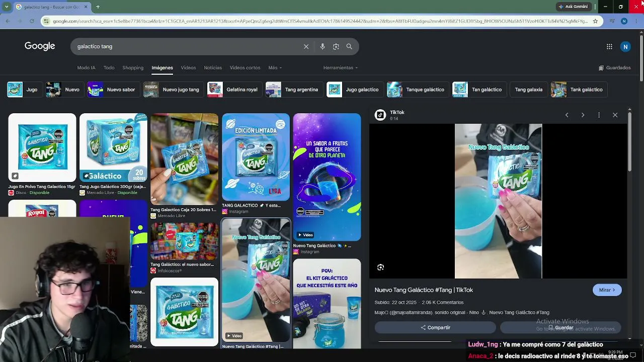
Task: Open the 'Un sabor a frutas' video thumbnail
Action: tap(327, 177)
